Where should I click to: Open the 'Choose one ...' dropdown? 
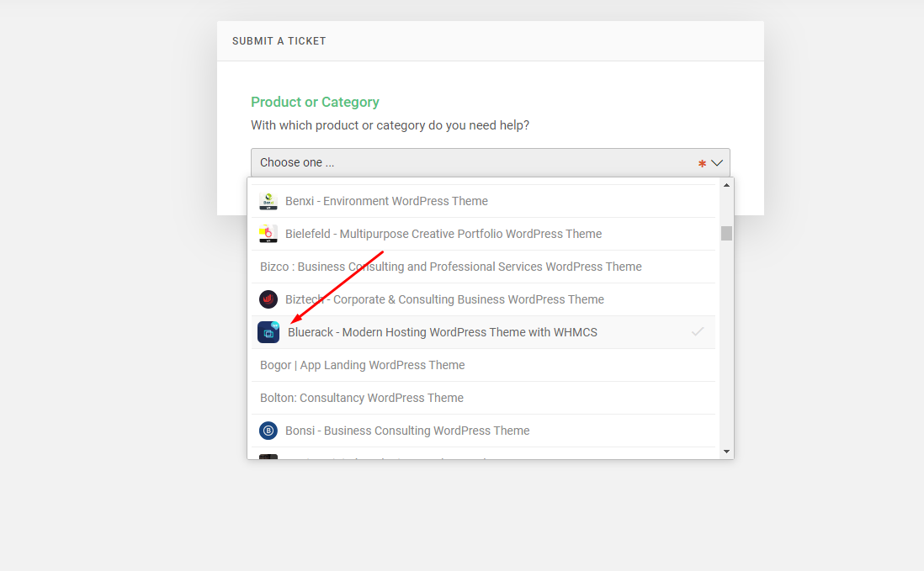(491, 162)
